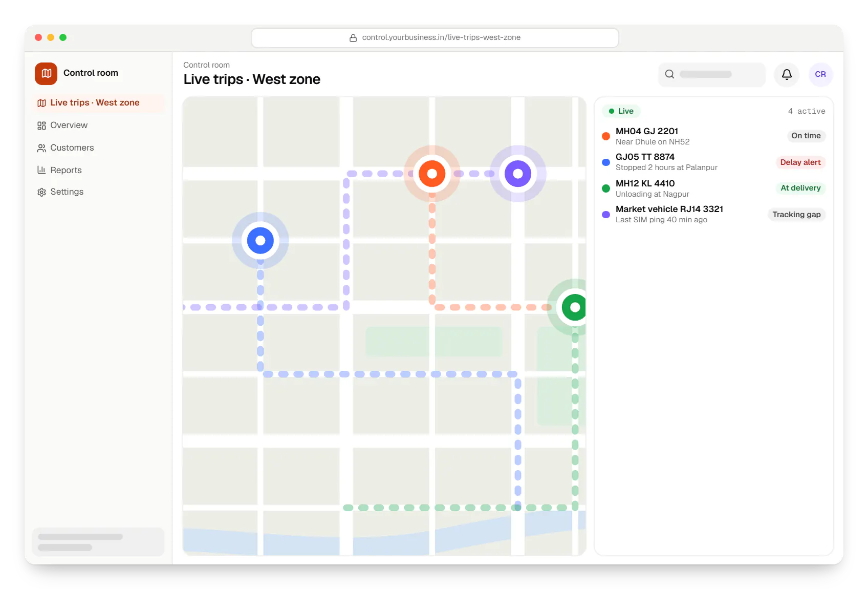The width and height of the screenshot is (868, 589).
Task: Click the Reports chart icon in the sidebar
Action: [41, 170]
